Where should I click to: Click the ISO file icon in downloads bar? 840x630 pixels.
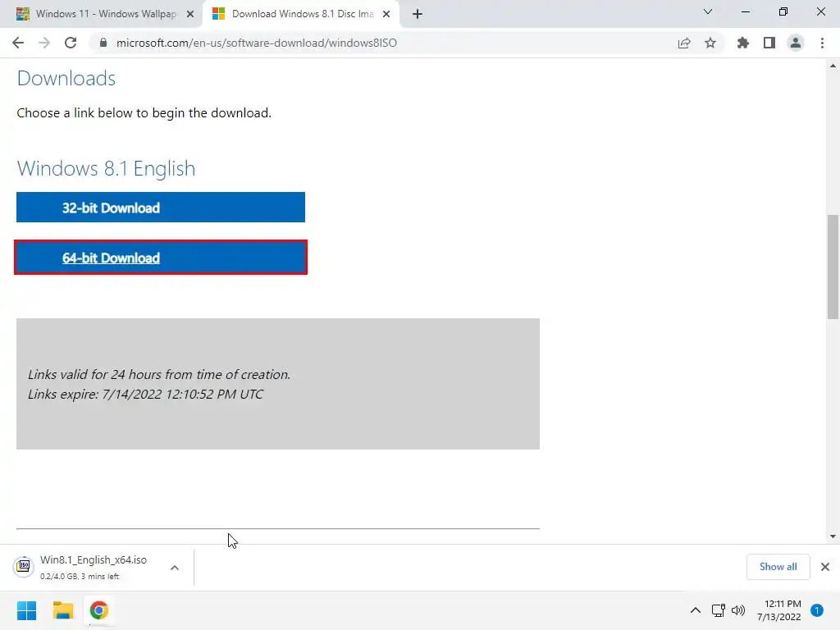tap(24, 566)
